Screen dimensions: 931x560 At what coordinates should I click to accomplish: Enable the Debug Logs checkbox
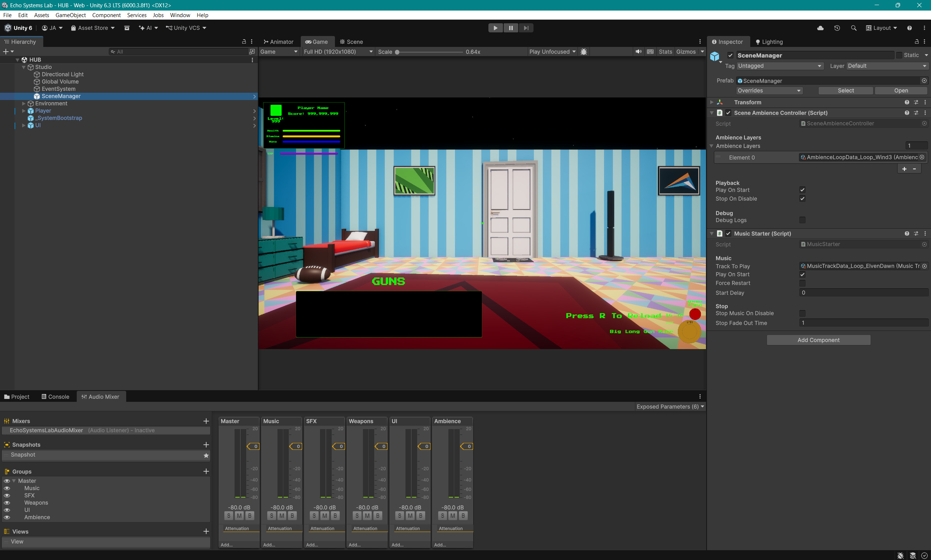pyautogui.click(x=802, y=220)
